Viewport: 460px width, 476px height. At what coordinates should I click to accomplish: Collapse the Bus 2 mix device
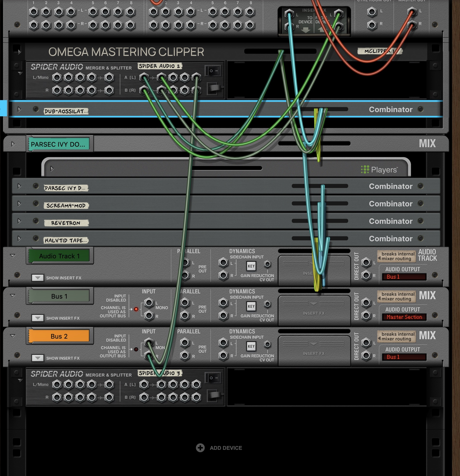pos(13,336)
